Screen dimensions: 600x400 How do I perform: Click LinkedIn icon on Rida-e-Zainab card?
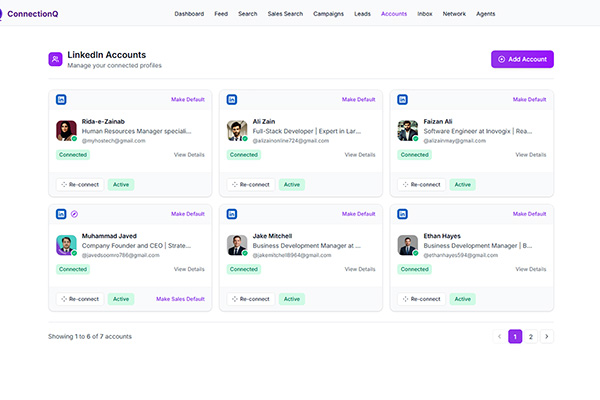(61, 100)
